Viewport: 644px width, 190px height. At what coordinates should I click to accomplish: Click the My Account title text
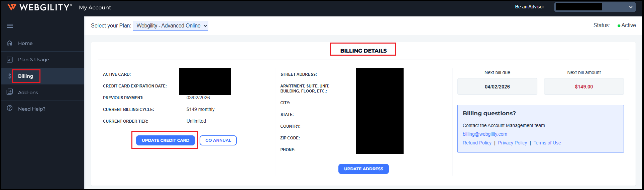[95, 7]
